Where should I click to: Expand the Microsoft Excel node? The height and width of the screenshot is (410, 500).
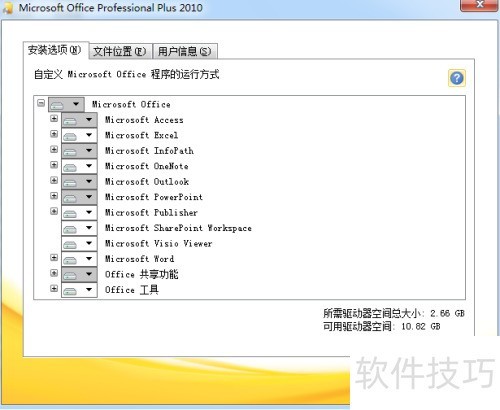pos(54,134)
